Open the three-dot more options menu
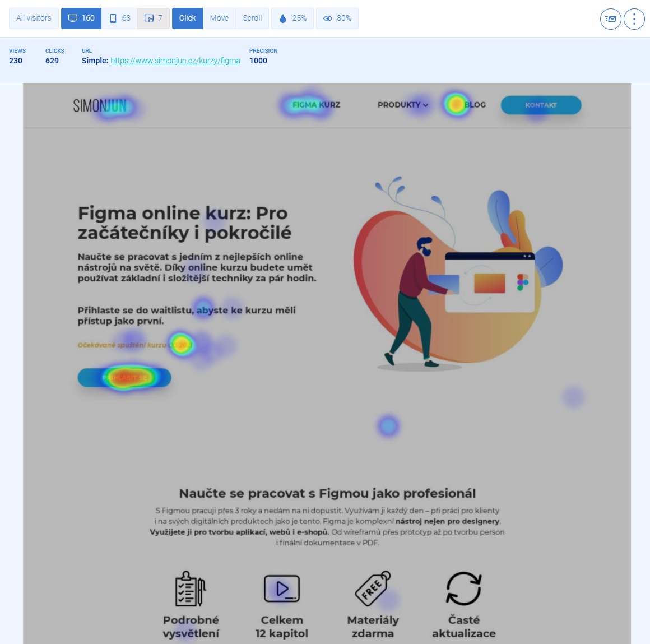 (634, 18)
